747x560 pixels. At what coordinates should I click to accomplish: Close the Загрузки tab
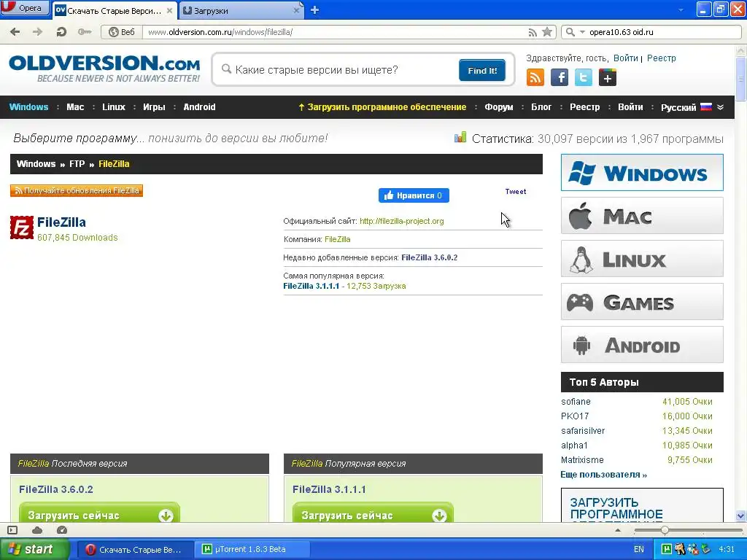tap(296, 10)
